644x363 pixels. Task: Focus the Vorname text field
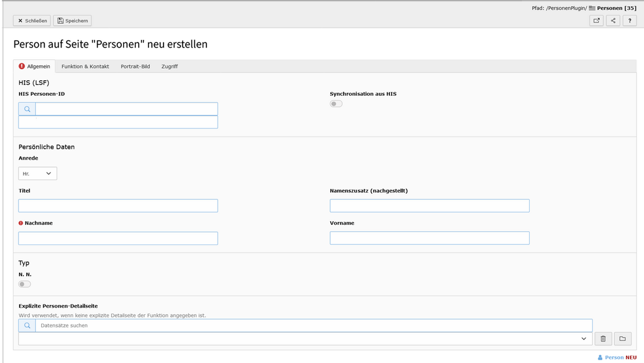coord(429,238)
